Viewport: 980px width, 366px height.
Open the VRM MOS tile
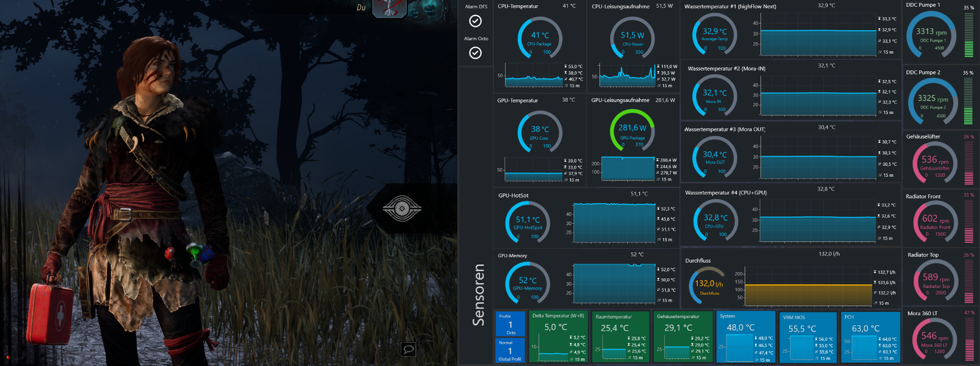pyautogui.click(x=808, y=337)
